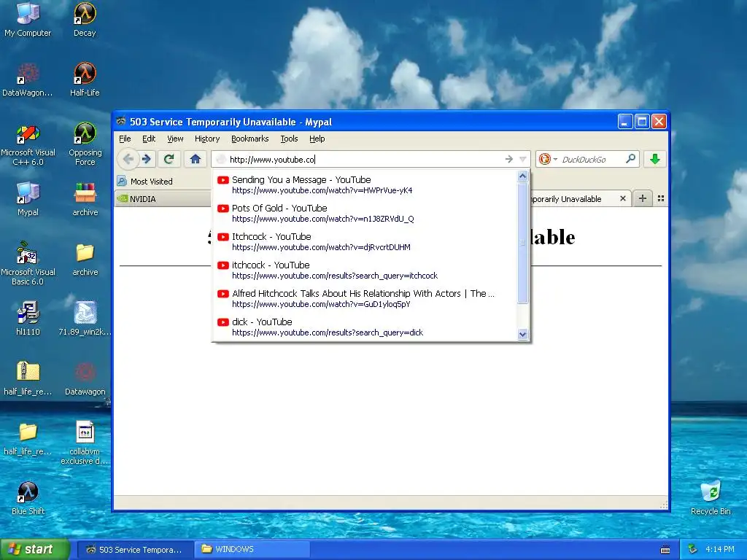Image resolution: width=747 pixels, height=560 pixels.
Task: Show all tabs grid button
Action: point(661,198)
